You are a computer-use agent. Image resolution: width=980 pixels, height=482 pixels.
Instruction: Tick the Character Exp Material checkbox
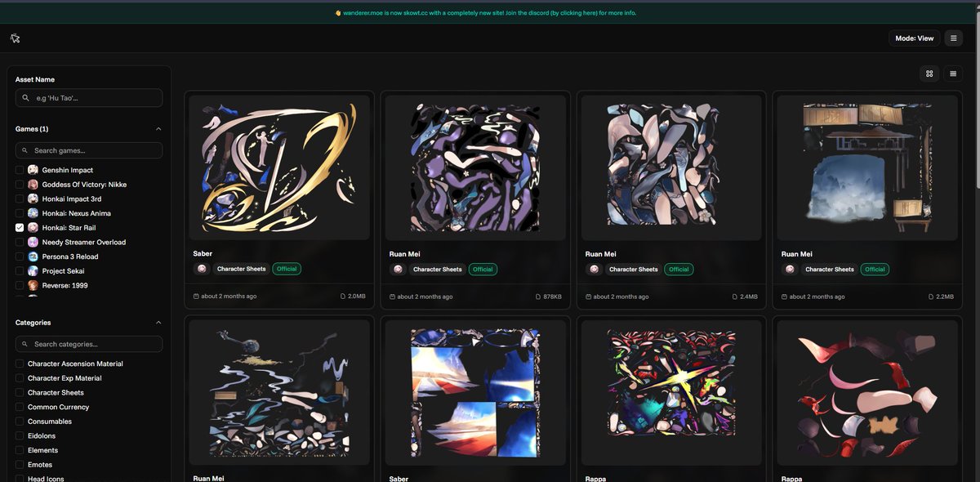pos(20,378)
